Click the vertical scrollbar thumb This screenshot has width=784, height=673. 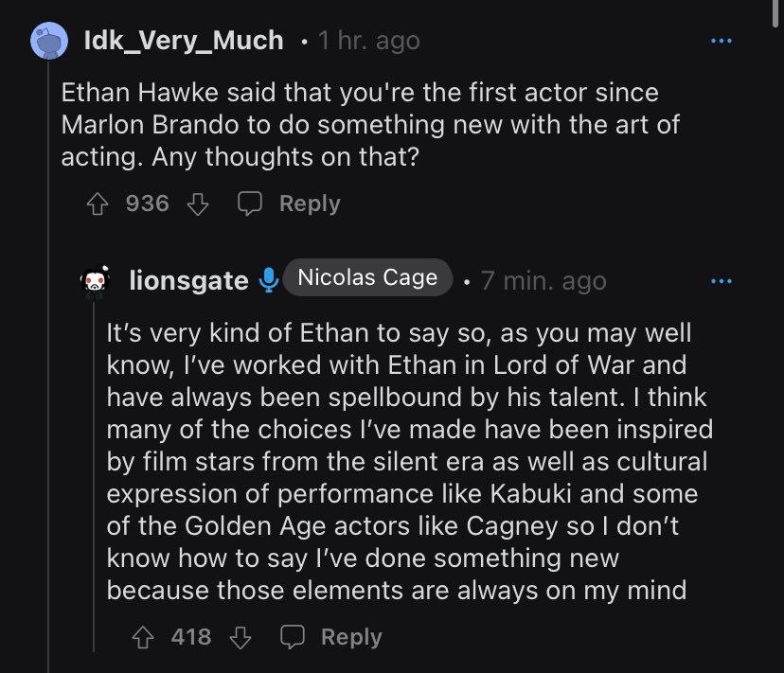775,14
